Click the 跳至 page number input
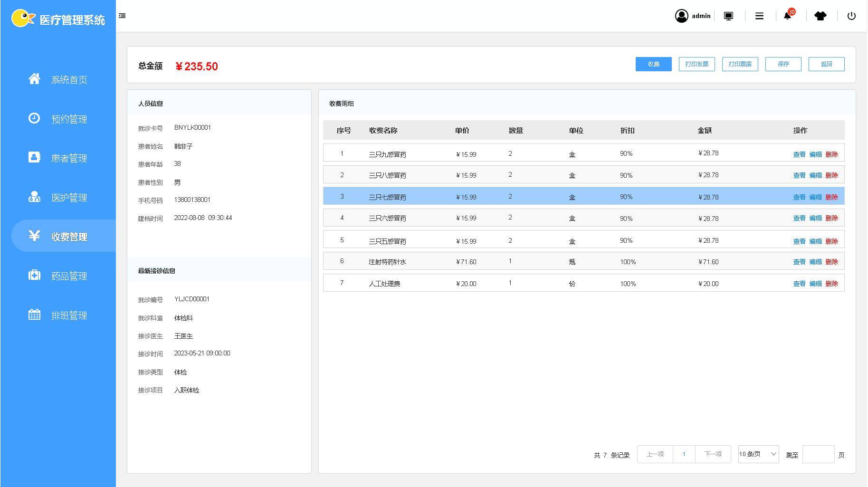Screen dimensions: 868x487 [x=818, y=454]
